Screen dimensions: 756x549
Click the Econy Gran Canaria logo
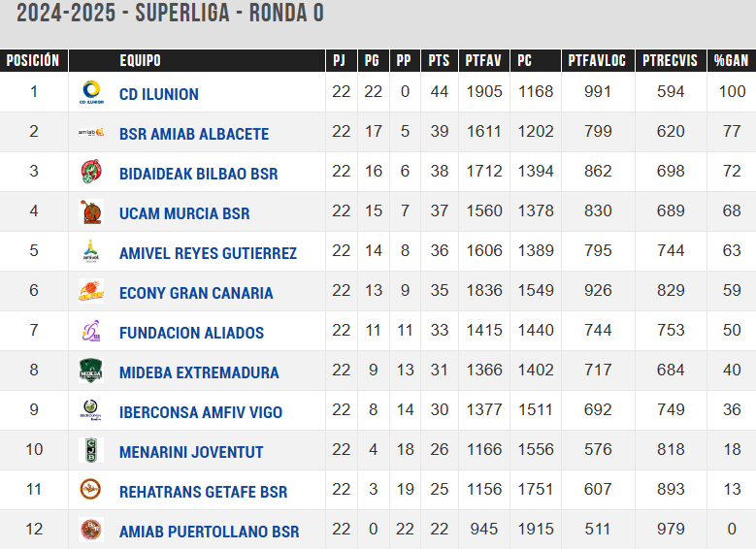click(91, 291)
